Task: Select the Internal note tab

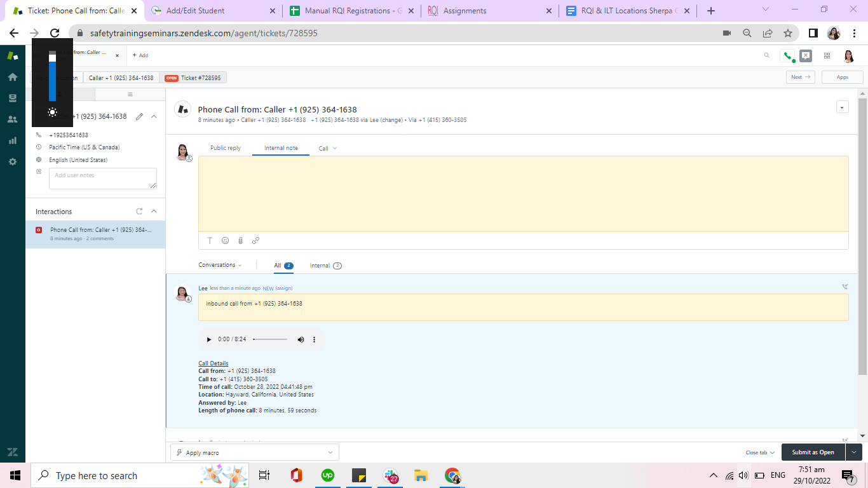Action: tap(281, 148)
